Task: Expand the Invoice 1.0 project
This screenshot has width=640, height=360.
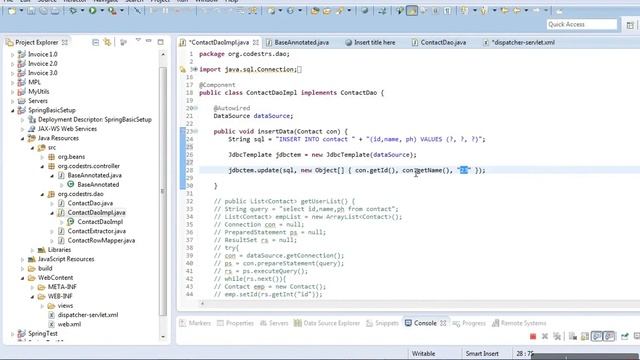Action: coord(12,54)
